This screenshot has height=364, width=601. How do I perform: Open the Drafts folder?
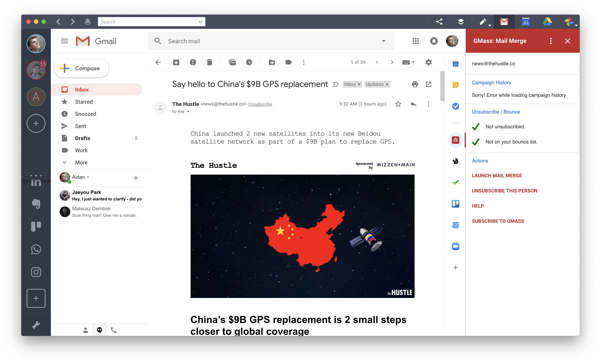[97, 138]
